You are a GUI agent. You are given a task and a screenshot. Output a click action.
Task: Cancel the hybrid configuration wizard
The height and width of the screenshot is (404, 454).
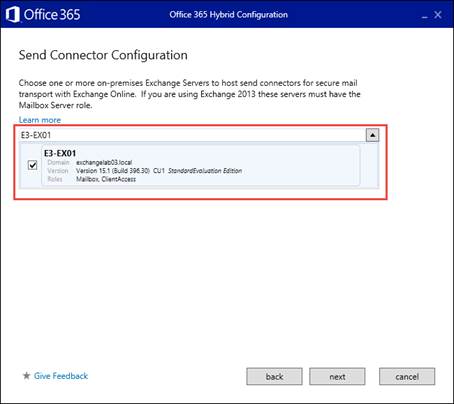tap(407, 377)
